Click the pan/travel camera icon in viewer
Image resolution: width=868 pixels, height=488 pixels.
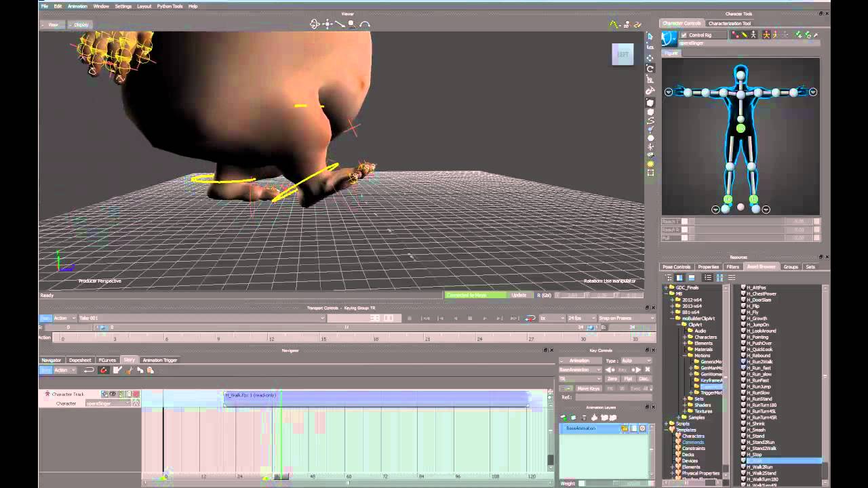coord(328,24)
